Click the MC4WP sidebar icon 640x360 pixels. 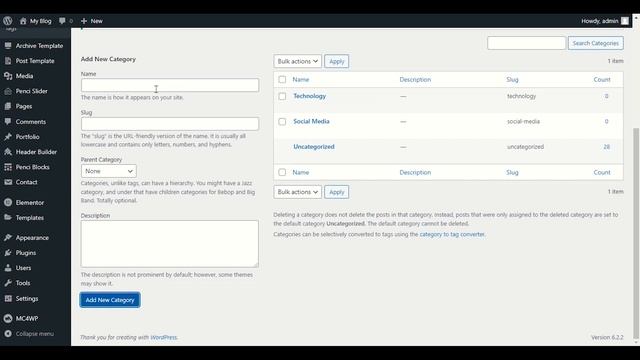click(x=8, y=318)
